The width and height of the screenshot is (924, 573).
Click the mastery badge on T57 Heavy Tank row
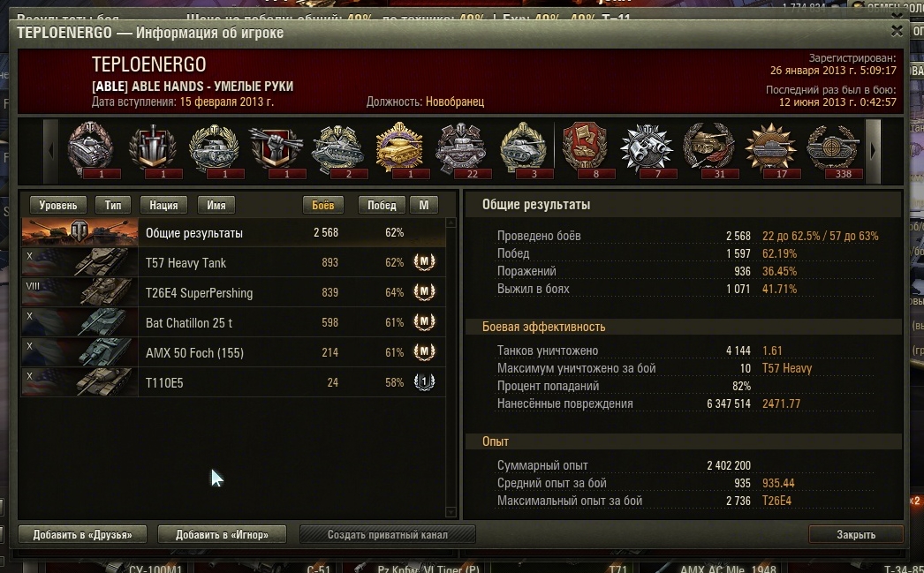(x=424, y=262)
